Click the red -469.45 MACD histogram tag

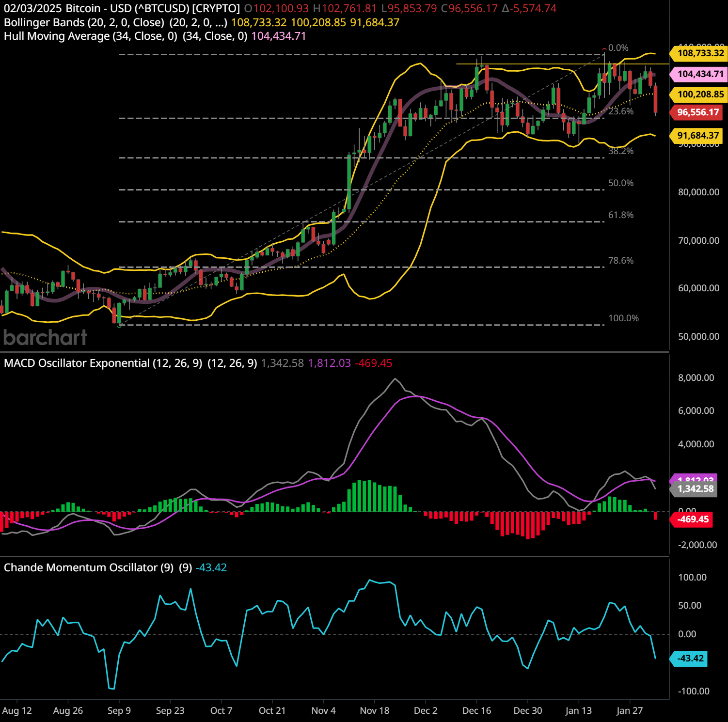tap(693, 519)
